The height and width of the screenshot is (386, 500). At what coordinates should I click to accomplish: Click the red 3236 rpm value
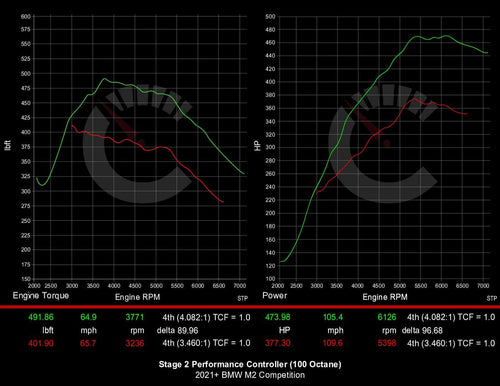[x=135, y=343]
